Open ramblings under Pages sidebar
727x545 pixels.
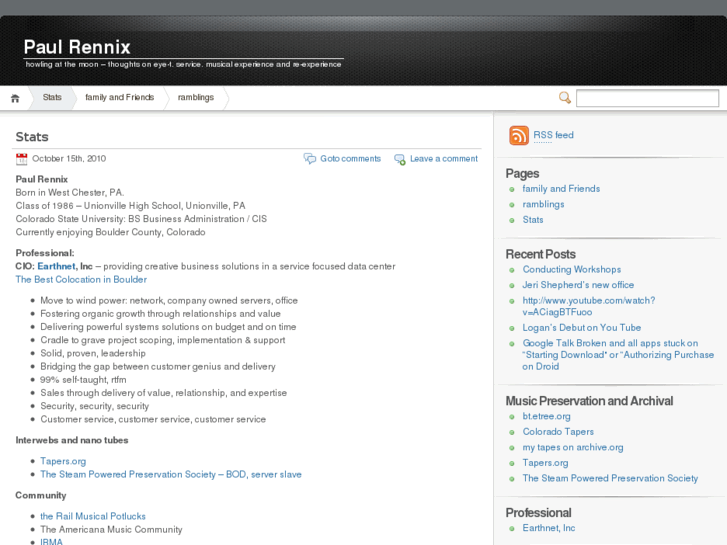click(543, 205)
